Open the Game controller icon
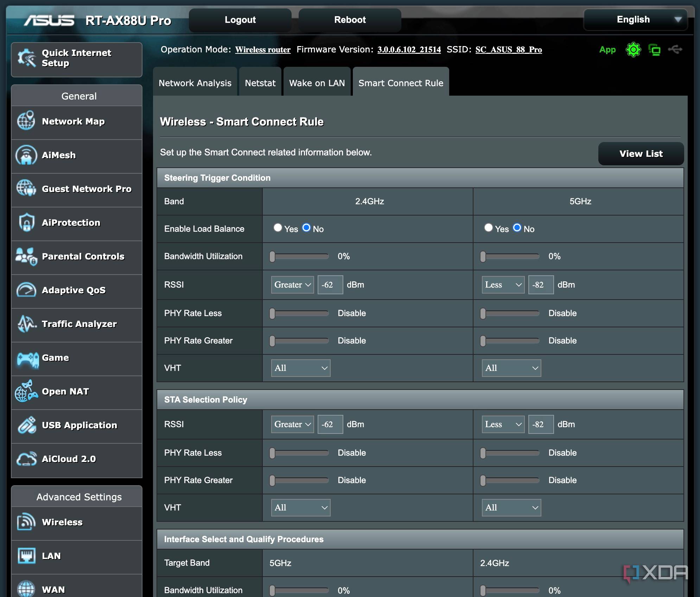The height and width of the screenshot is (597, 700). click(27, 360)
